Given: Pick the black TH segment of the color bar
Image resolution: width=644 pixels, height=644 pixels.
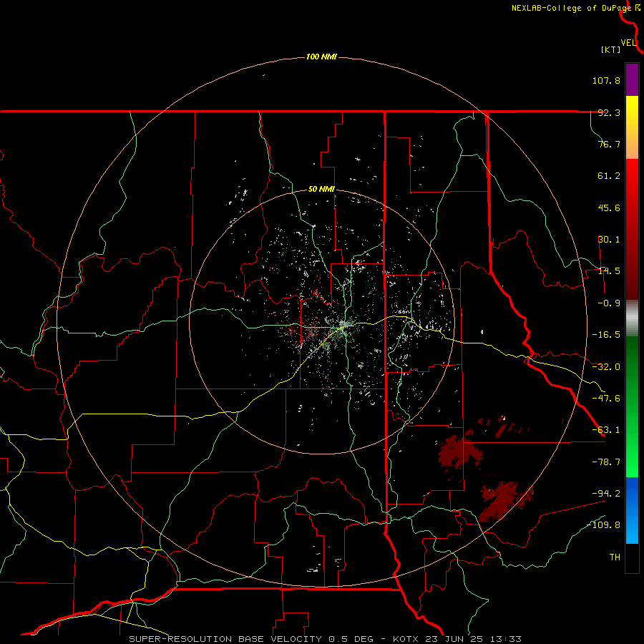Looking at the screenshot, I should (x=632, y=557).
